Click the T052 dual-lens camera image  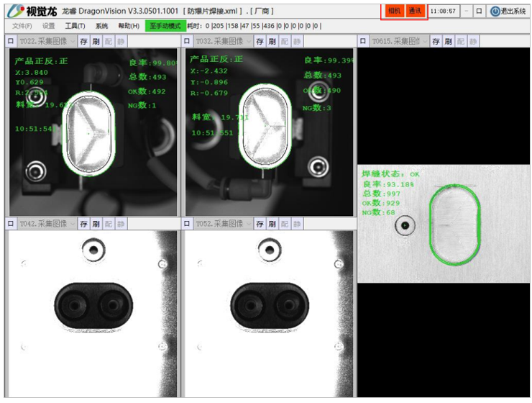point(269,314)
